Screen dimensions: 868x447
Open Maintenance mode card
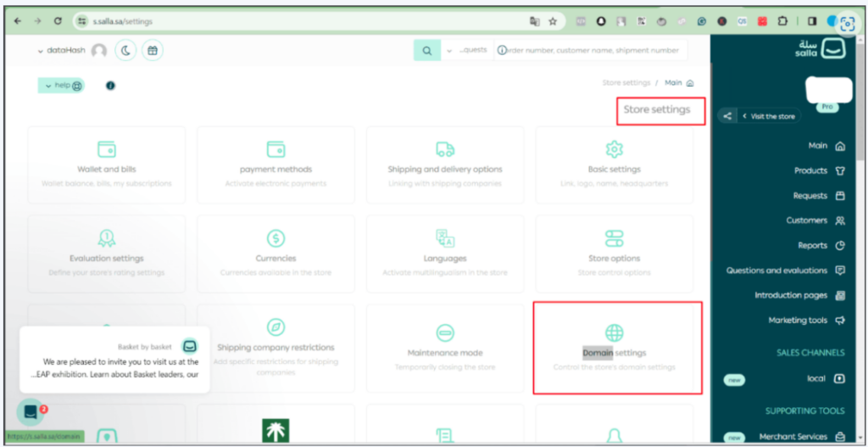pos(445,348)
